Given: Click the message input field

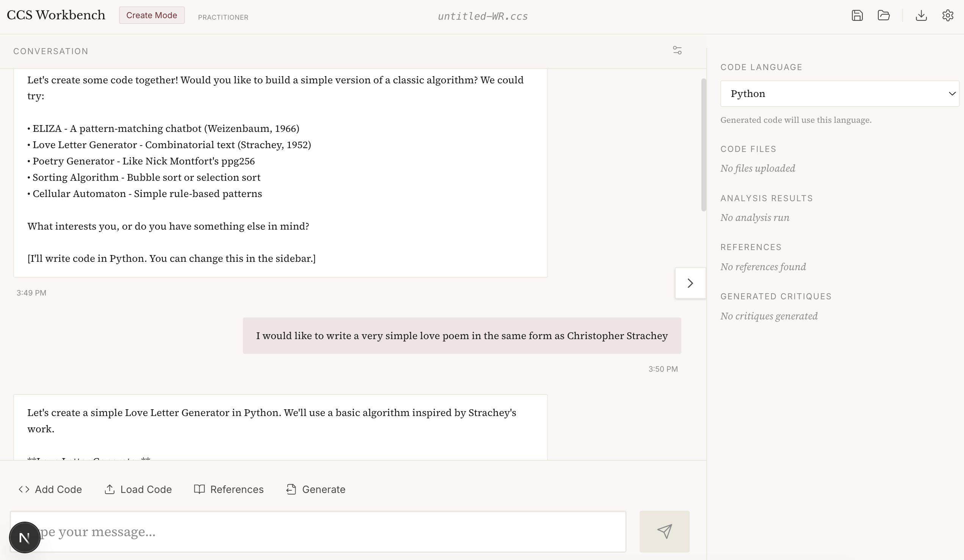Looking at the screenshot, I should click(329, 531).
